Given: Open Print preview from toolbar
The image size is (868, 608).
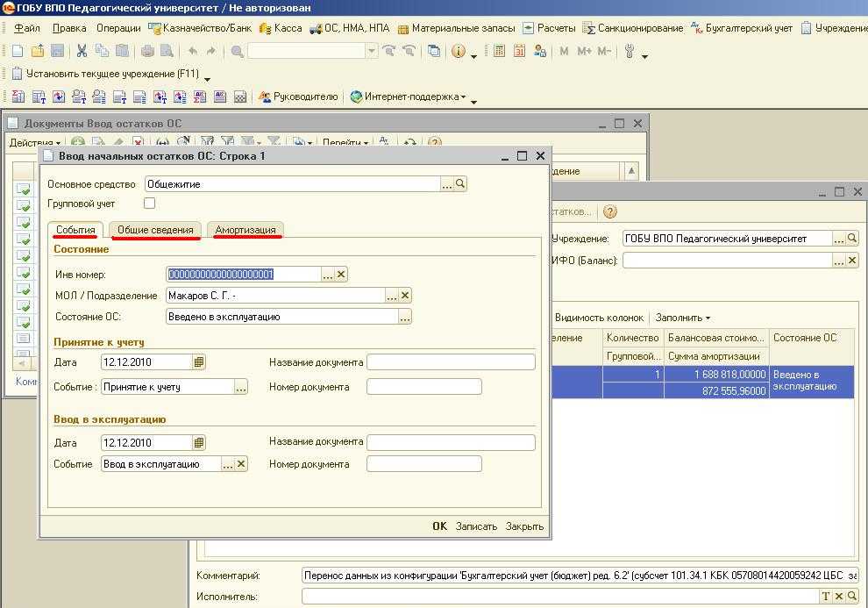Looking at the screenshot, I should [167, 52].
